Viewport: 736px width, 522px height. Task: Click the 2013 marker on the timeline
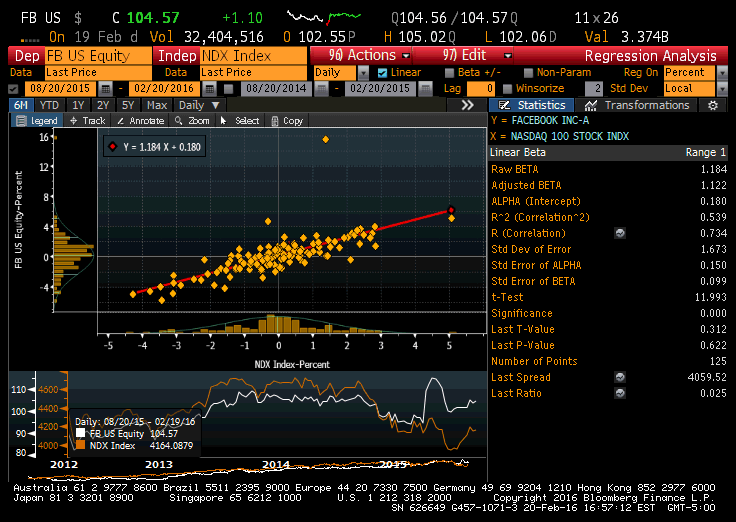pos(159,465)
